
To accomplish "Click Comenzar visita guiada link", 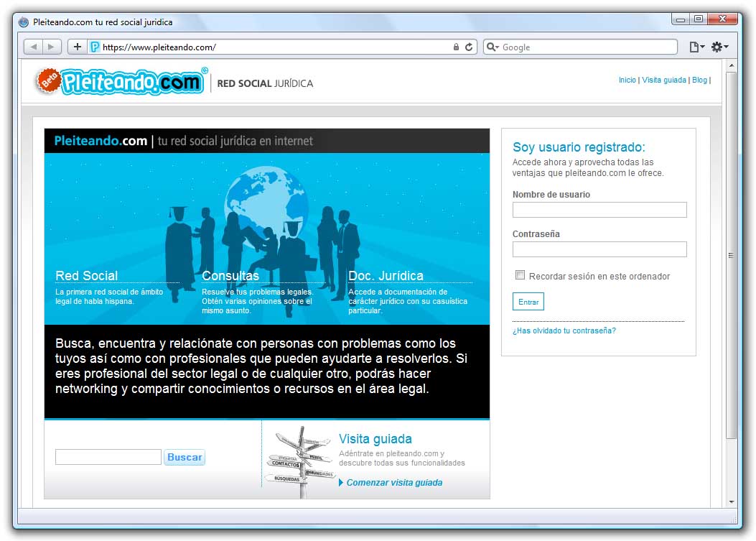I will tap(394, 483).
